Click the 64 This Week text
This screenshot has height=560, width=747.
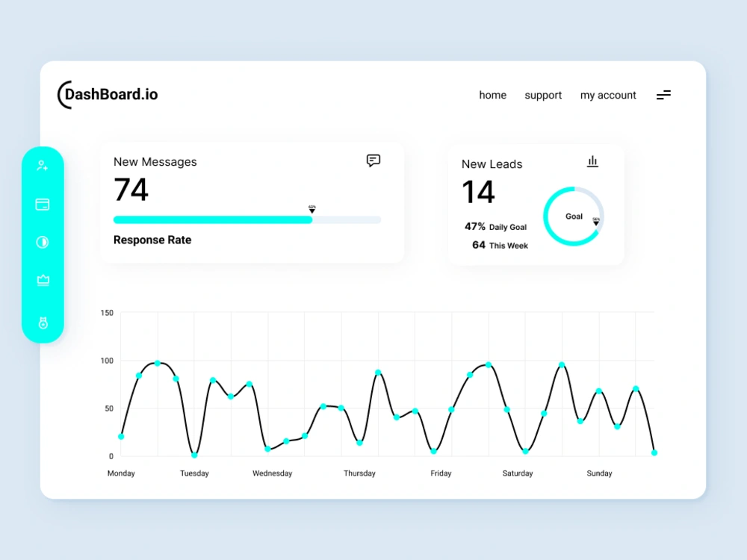(x=500, y=245)
